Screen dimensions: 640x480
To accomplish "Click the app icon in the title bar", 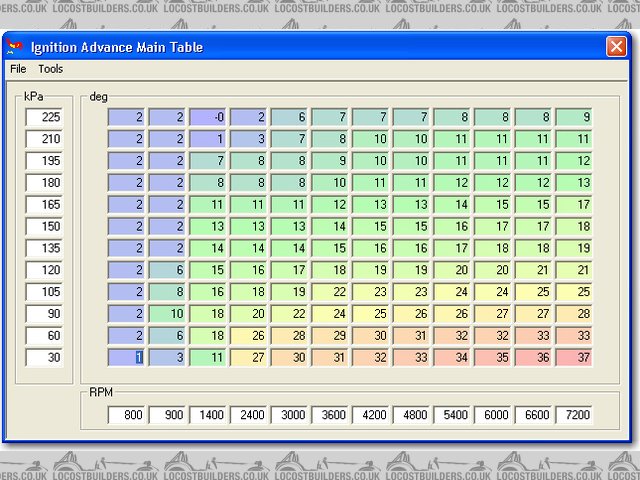I will click(x=16, y=46).
